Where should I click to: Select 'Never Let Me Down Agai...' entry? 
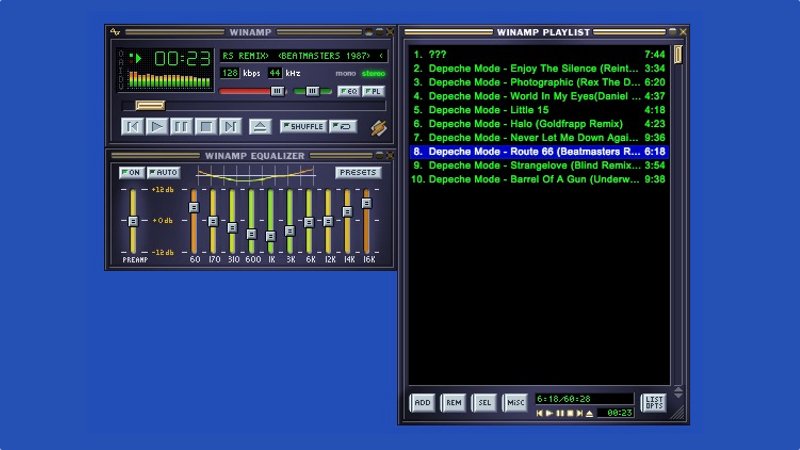click(539, 138)
